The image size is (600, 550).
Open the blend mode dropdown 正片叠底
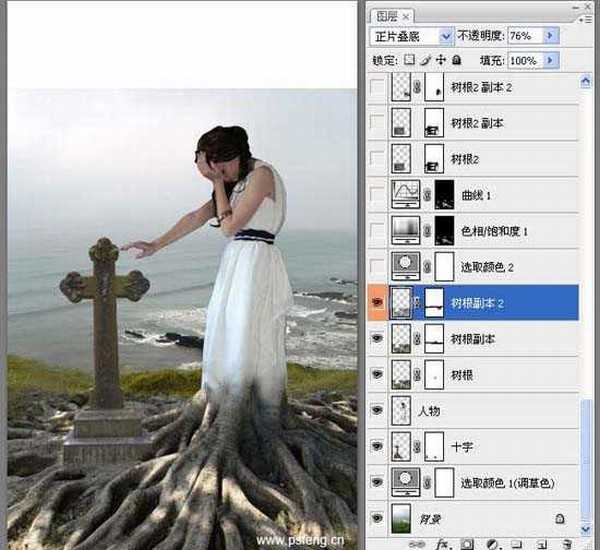pos(411,36)
